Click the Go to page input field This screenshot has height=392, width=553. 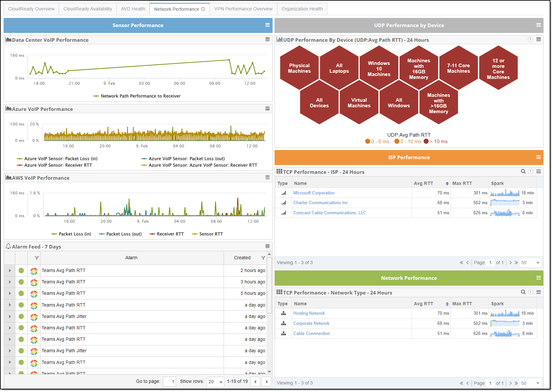pos(169,381)
